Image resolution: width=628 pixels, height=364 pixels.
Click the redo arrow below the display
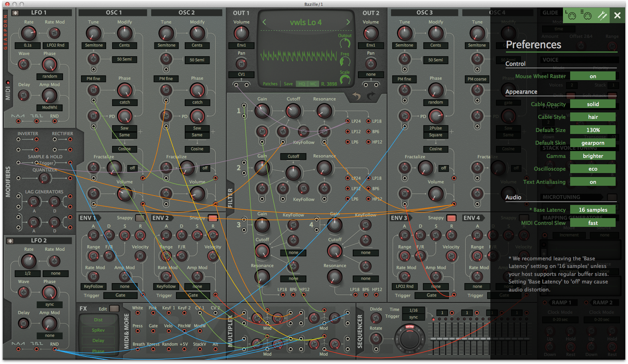tap(371, 96)
